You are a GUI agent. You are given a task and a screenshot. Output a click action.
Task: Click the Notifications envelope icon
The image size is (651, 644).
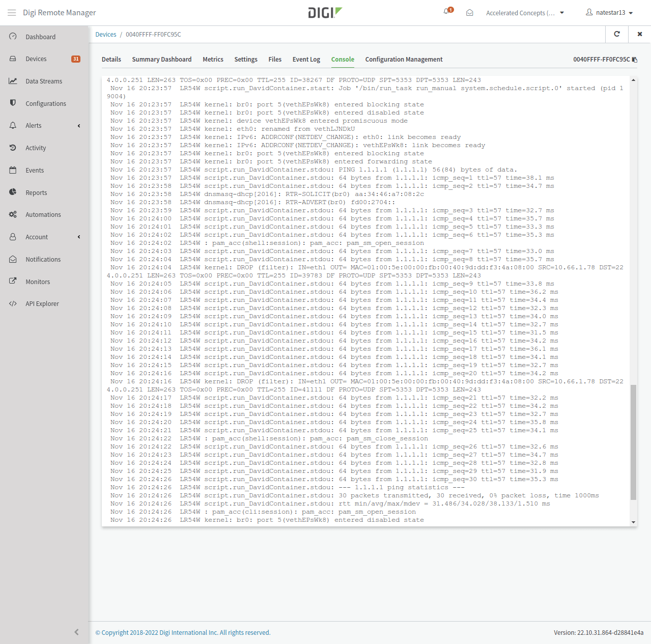click(13, 259)
